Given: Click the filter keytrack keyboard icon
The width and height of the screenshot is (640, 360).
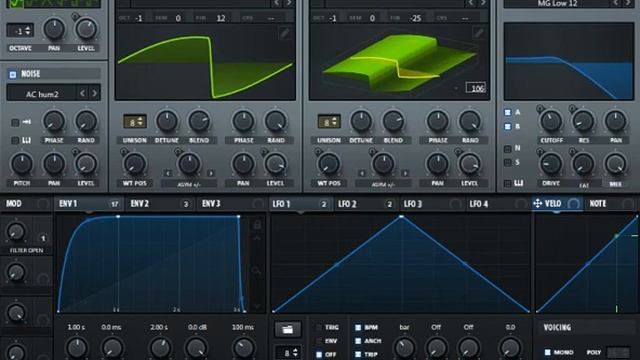Looking at the screenshot, I should [518, 183].
